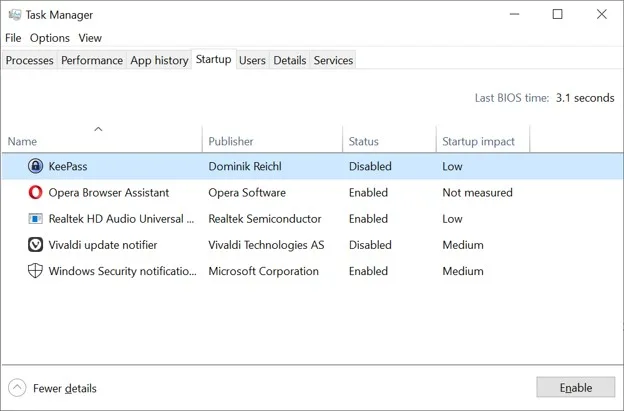Click the Opera Software publisher cell
Image resolution: width=624 pixels, height=411 pixels.
click(x=247, y=193)
